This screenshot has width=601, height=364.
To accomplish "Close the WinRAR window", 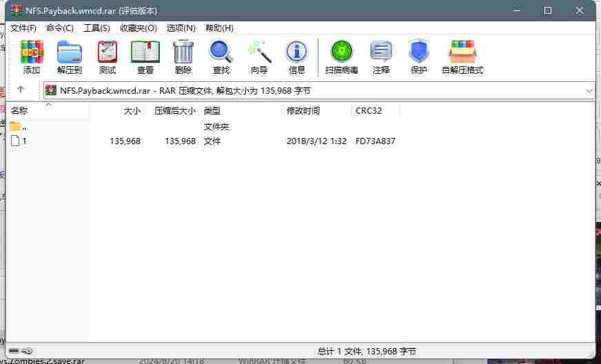I will pyautogui.click(x=580, y=11).
